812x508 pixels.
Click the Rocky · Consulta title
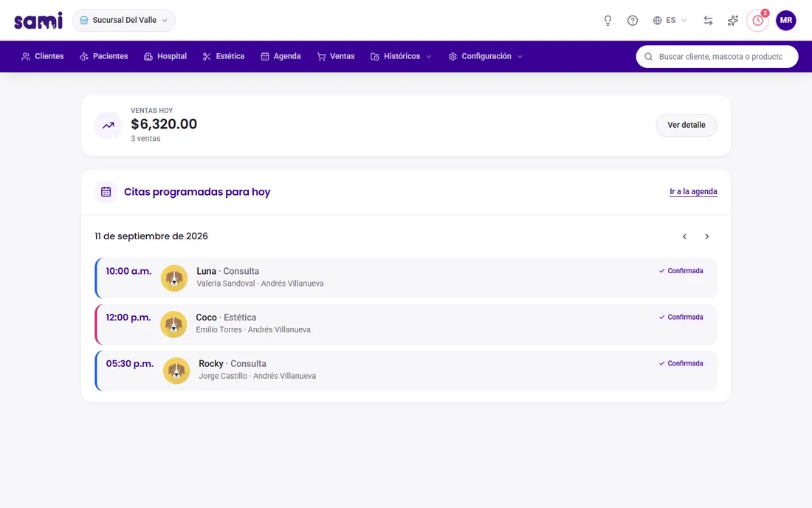233,363
